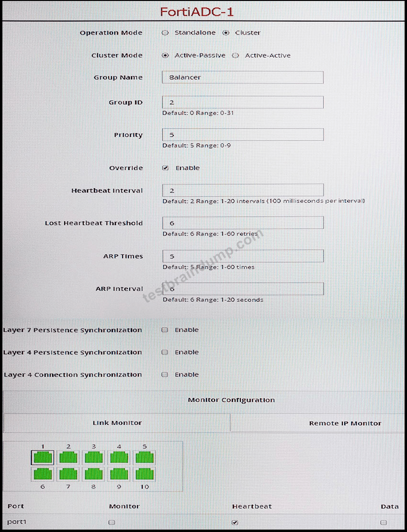The height and width of the screenshot is (532, 407).
Task: Click the Monitor Configuration header
Action: pos(231,400)
